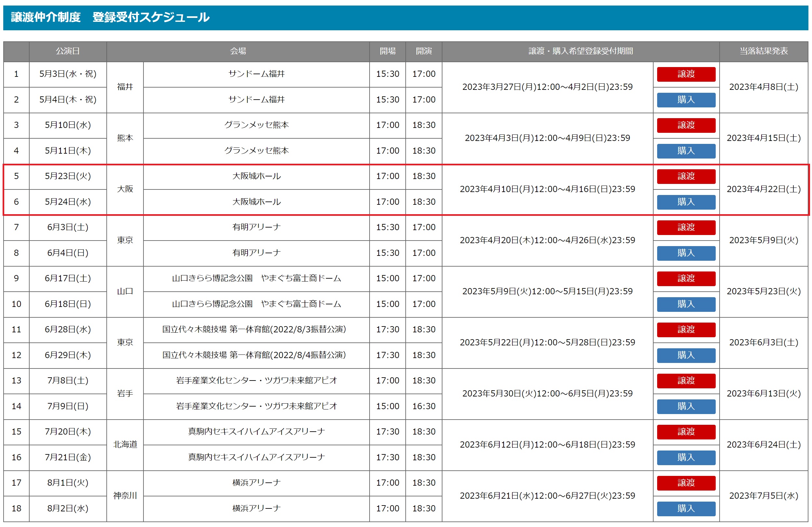Viewport: 812px width, 527px height.
Task: Click グランメッセ熊本 venue in row 4
Action: coord(256,151)
